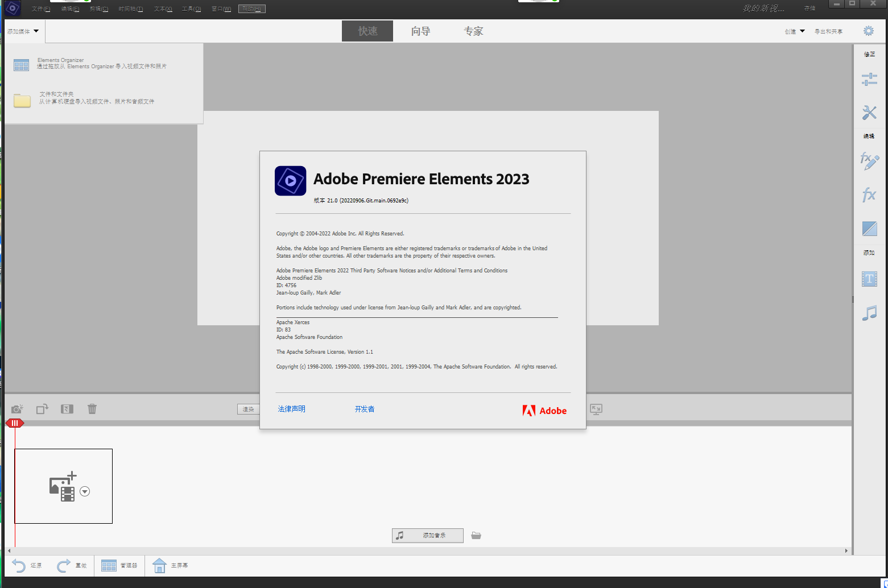This screenshot has width=888, height=588.
Task: Click the 开发者 link in About dialog
Action: (x=364, y=409)
